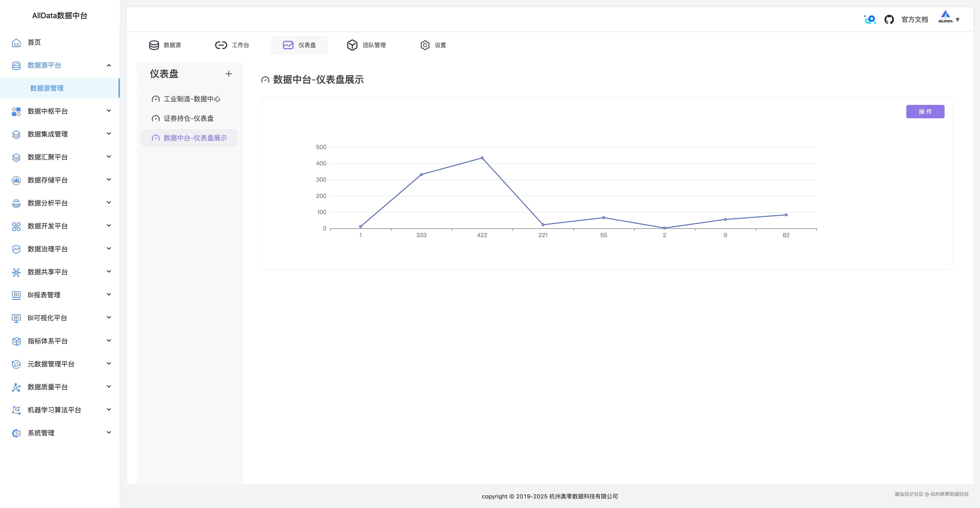This screenshot has width=980, height=508.
Task: Click the chart peak point at 422
Action: 482,158
